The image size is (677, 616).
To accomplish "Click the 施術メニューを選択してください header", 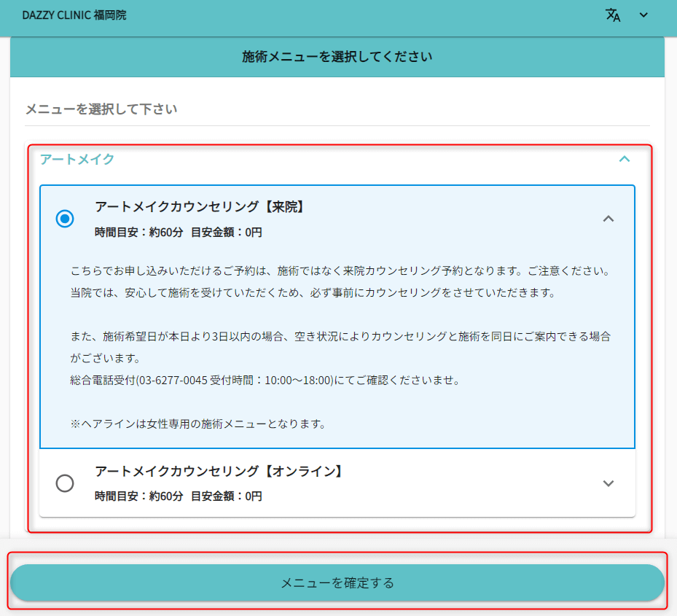I will 337,57.
